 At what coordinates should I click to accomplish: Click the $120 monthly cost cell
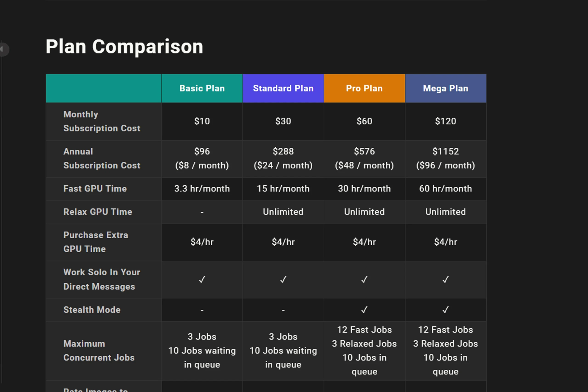tap(446, 121)
